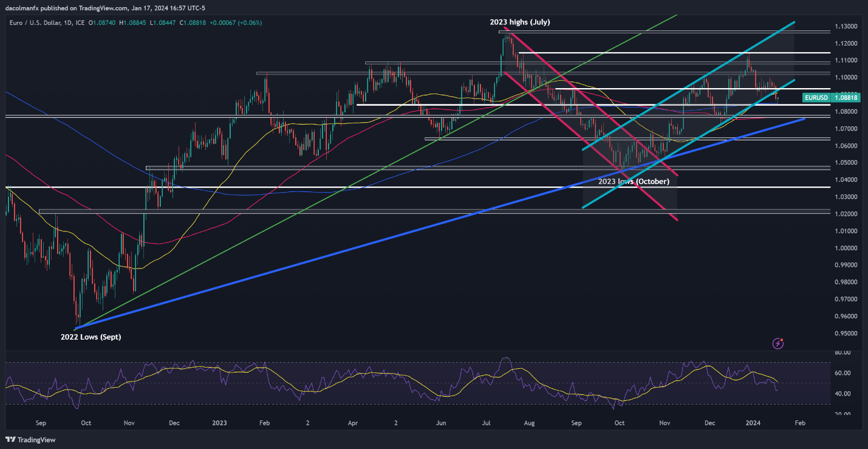Click the 1.13000 price axis label
Viewport: 868px width, 449px height.
coord(845,27)
